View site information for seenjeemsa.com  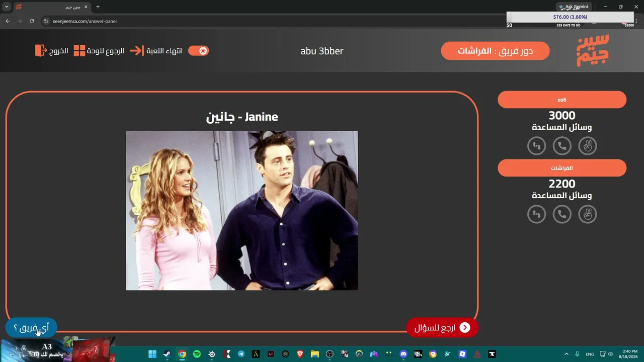pyautogui.click(x=46, y=21)
